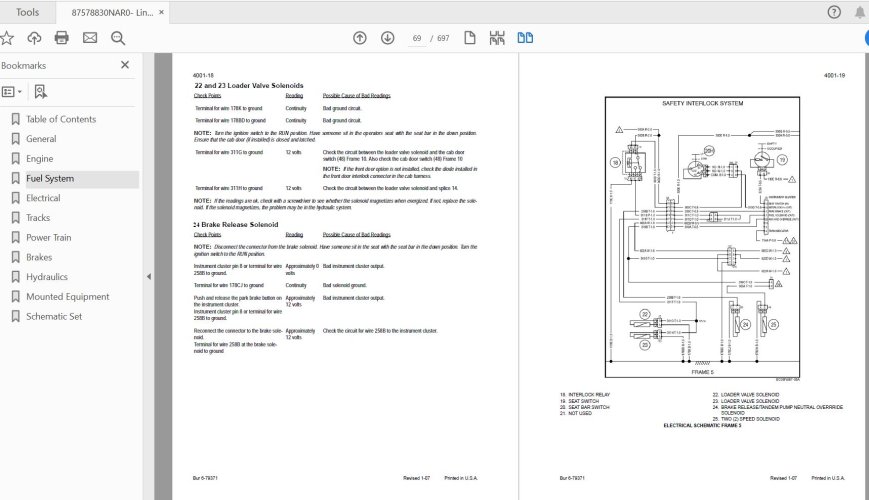Open Help question mark icon
This screenshot has width=869, height=500.
tap(834, 12)
